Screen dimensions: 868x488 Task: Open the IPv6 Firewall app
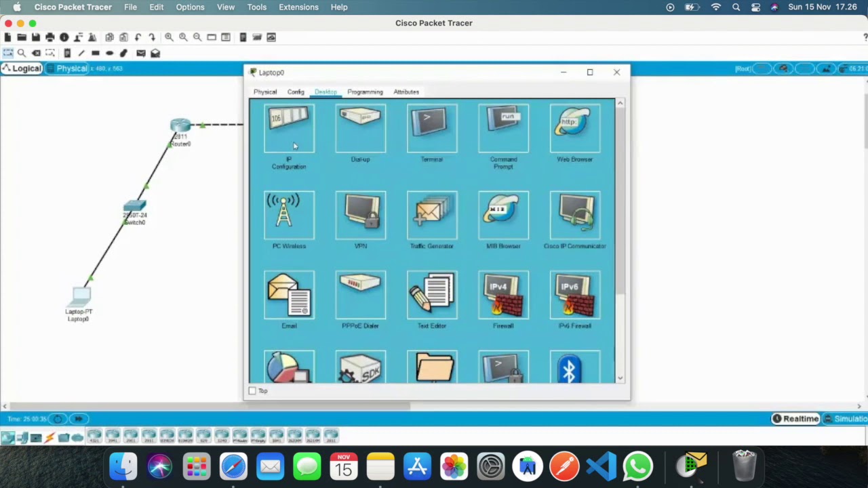click(574, 295)
